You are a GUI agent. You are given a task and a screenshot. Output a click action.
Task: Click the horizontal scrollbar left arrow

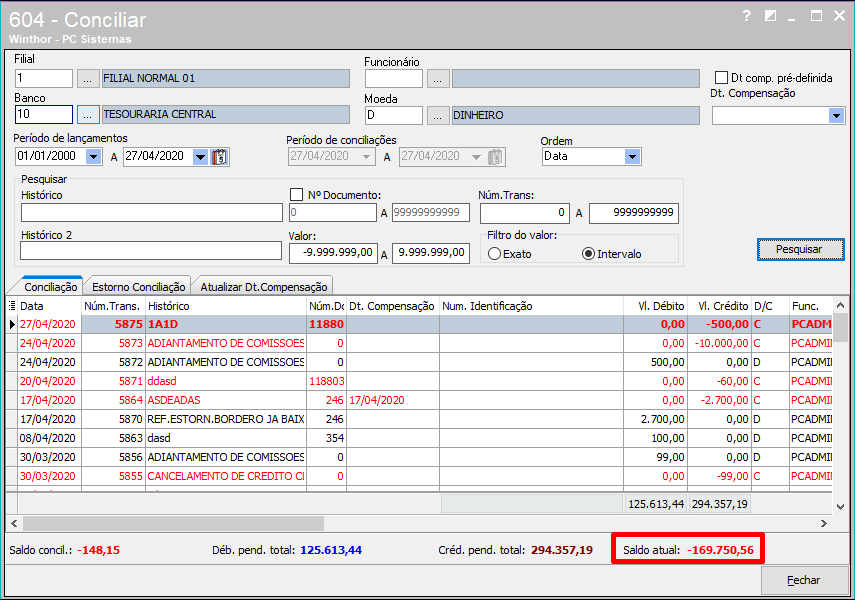[x=14, y=524]
